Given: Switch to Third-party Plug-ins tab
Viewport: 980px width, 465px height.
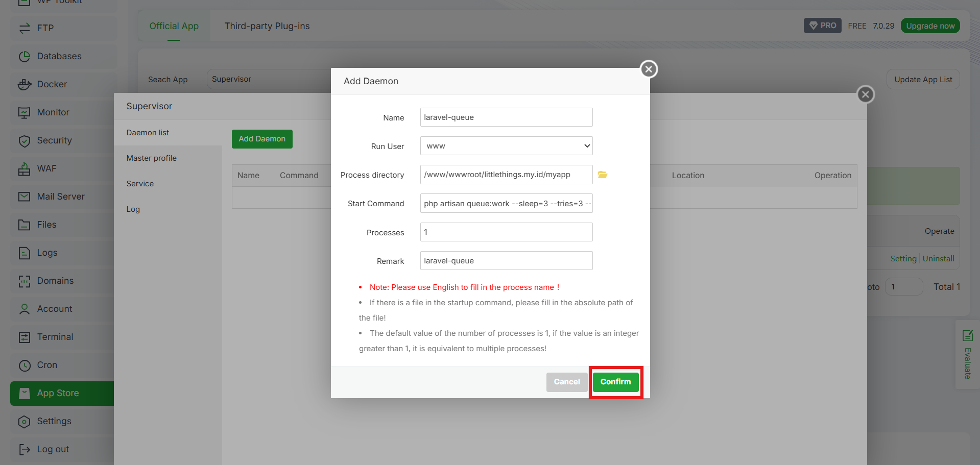Looking at the screenshot, I should tap(267, 26).
